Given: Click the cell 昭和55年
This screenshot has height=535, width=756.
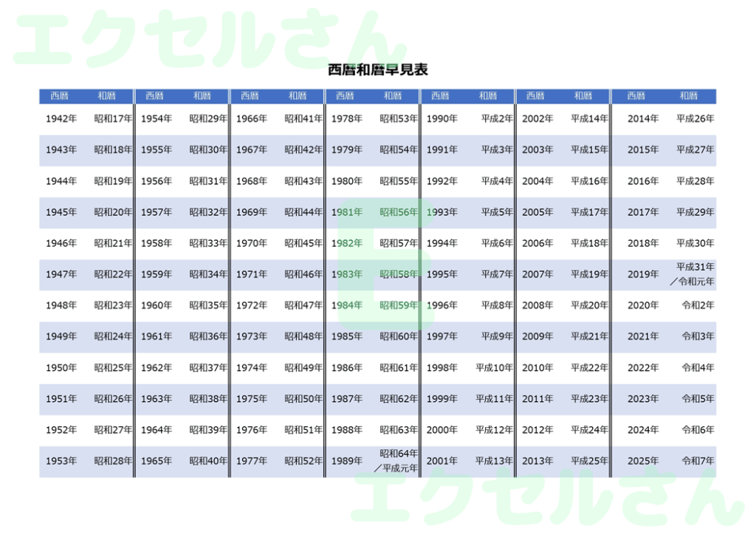Looking at the screenshot, I should click(x=398, y=181).
